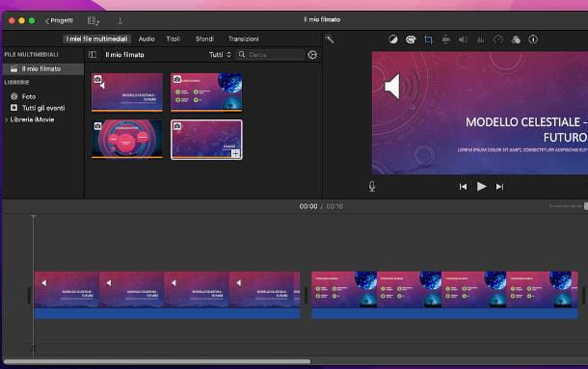Viewport: 588px width, 369px height.
Task: Open the volume adjustment tool
Action: coord(463,40)
